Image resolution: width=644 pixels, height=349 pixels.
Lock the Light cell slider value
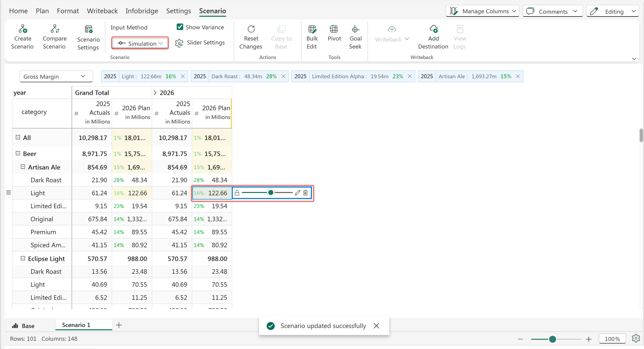point(237,193)
